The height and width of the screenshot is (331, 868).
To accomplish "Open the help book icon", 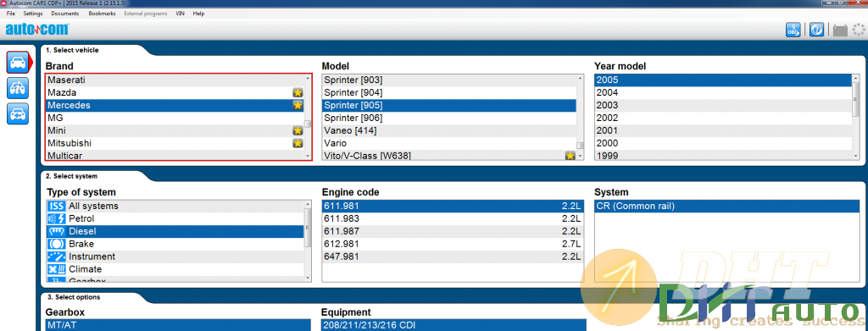I will click(816, 30).
